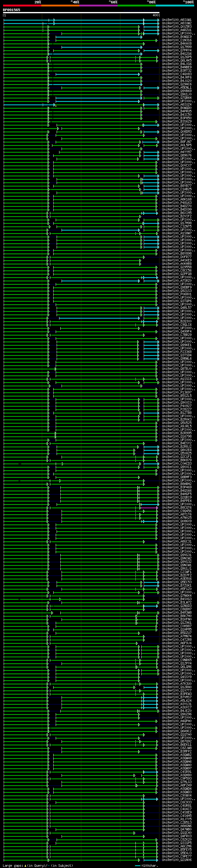
Task: Click the UniRef100_A1SSC6 label
Action: point(176,379)
